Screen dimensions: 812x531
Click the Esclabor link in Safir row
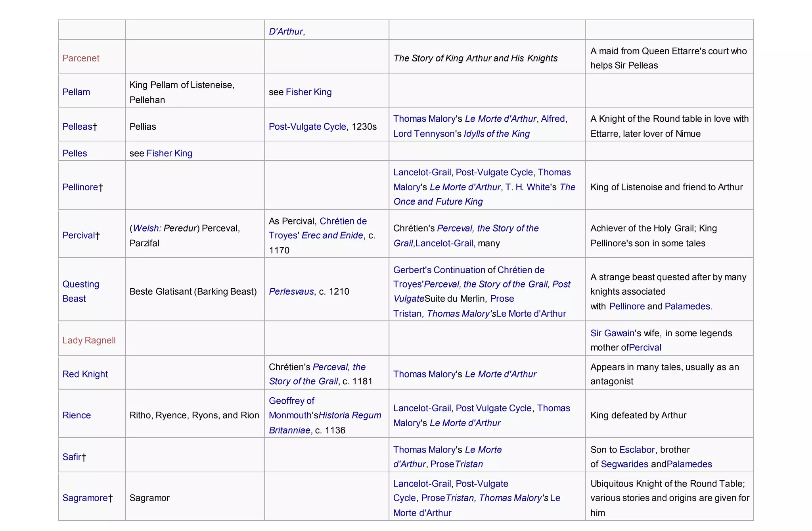tap(637, 449)
